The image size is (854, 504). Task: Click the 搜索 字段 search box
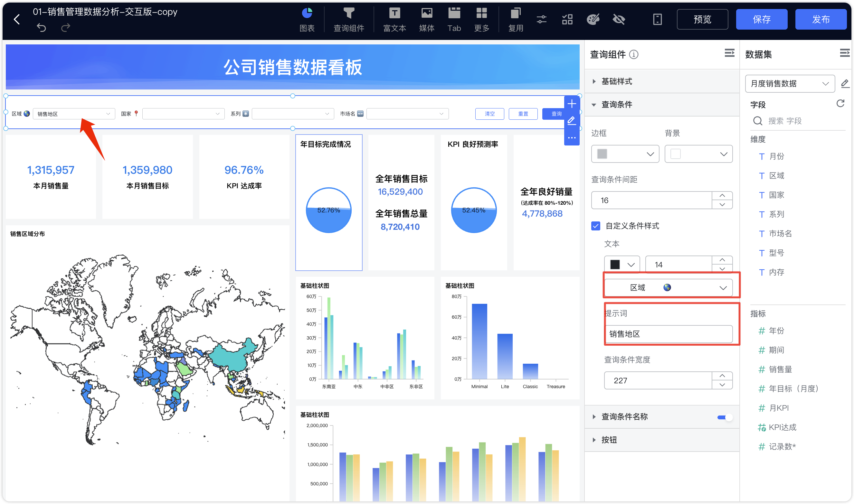(798, 121)
